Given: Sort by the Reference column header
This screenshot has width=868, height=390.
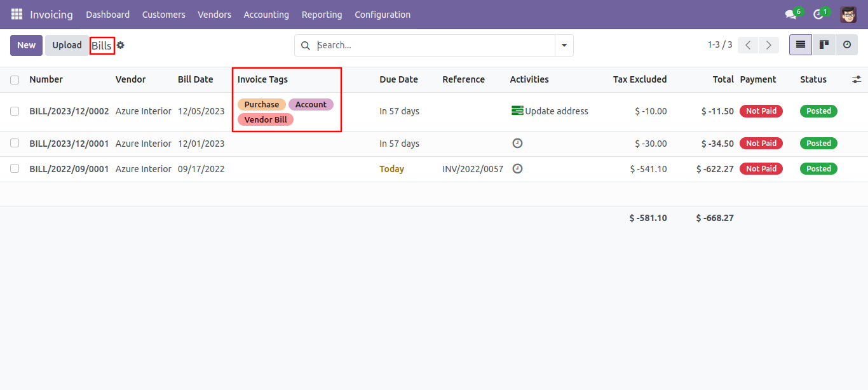Looking at the screenshot, I should click(464, 79).
